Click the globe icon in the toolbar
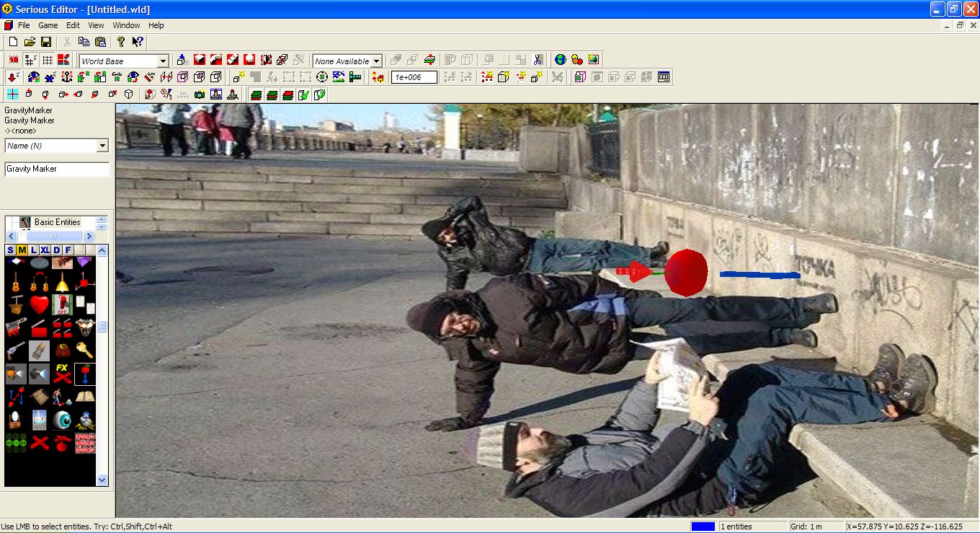The height and width of the screenshot is (533, 980). coord(560,60)
